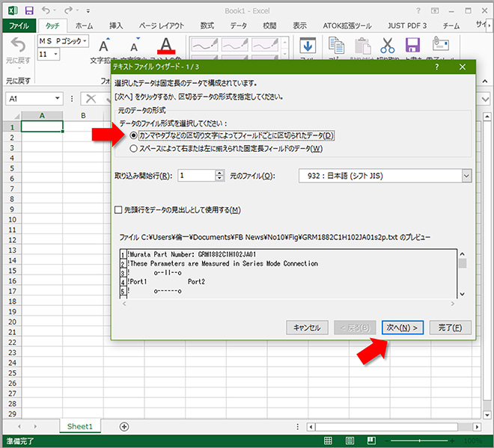Open the ribbon tabs overflow arrow
Screen dimensions: 494x448
click(490, 26)
